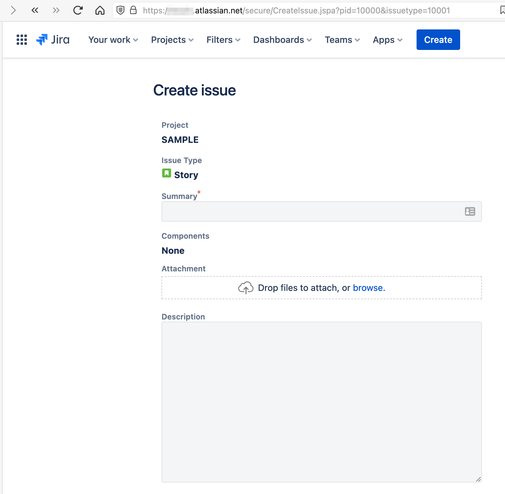The image size is (505, 494).
Task: Click the template icon in the Summary field
Action: (470, 211)
